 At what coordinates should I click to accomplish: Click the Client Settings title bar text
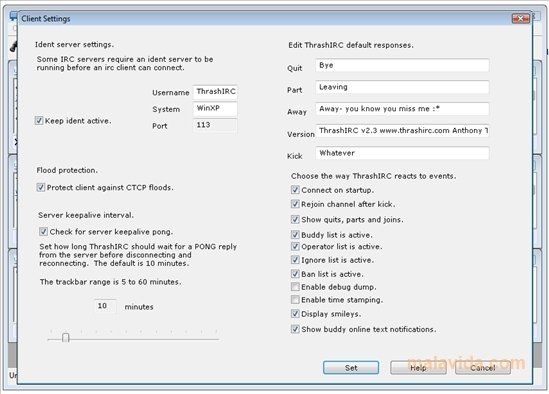[46, 19]
